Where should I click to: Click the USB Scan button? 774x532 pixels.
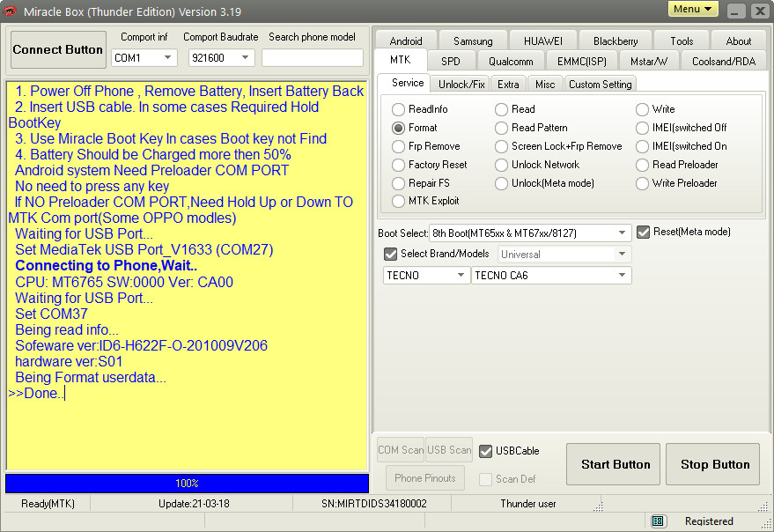tap(449, 450)
